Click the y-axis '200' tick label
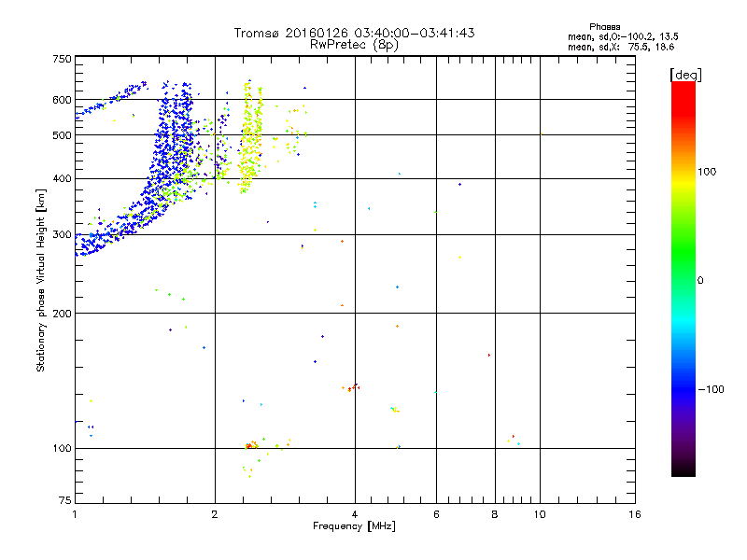This screenshot has height=560, width=747. 62,314
